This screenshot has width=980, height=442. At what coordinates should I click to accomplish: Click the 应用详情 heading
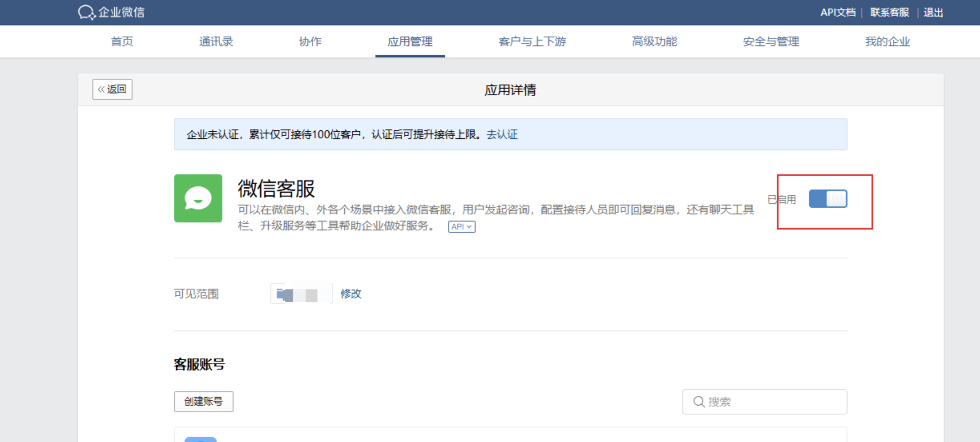[x=510, y=90]
